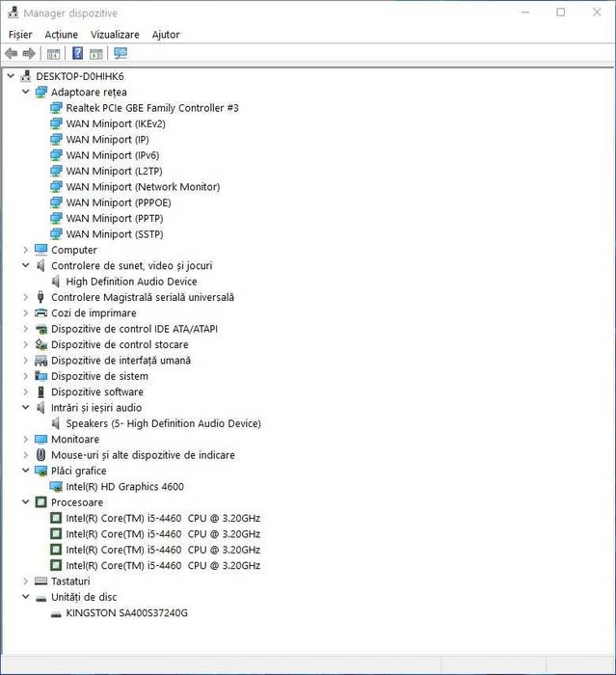The width and height of the screenshot is (616, 675).
Task: Select WAN Miniport (L2TP)
Action: (x=114, y=172)
